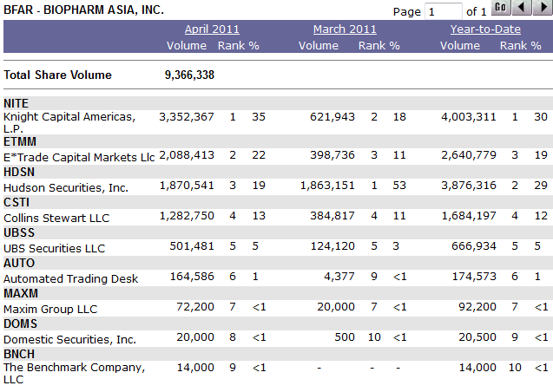Click the Rank header under April 2011
This screenshot has height=392, width=553.
tap(232, 45)
